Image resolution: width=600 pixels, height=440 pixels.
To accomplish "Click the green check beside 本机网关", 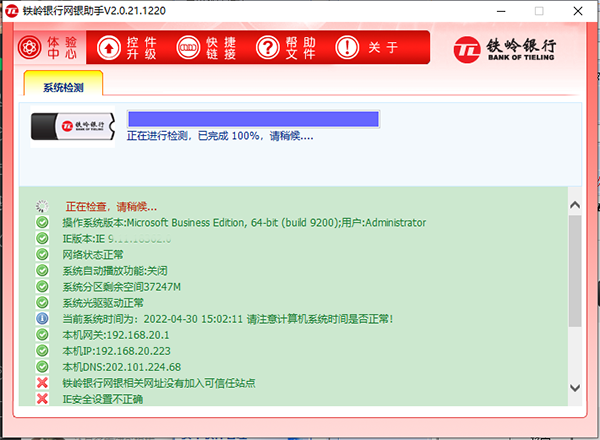I will tap(42, 335).
